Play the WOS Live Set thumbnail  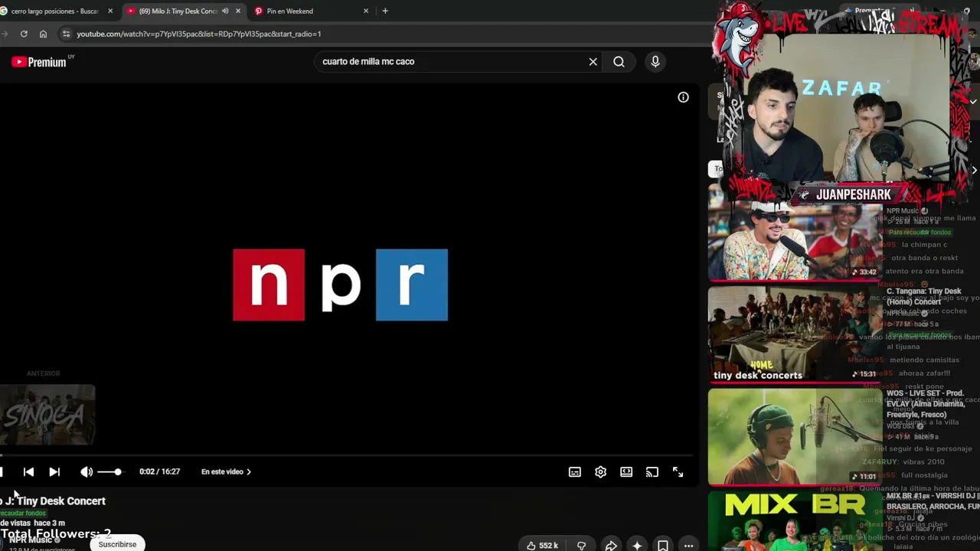pos(794,436)
